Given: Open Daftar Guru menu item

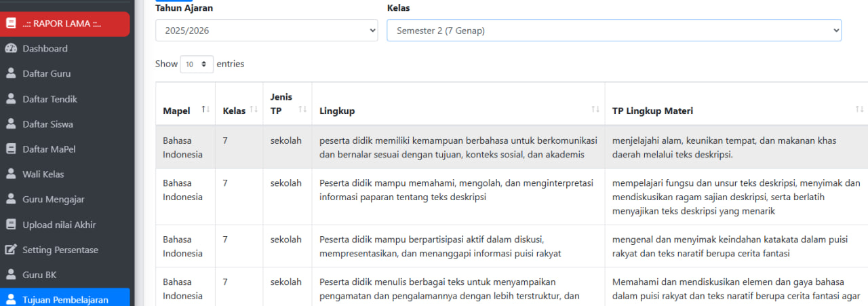Looking at the screenshot, I should (65, 74).
